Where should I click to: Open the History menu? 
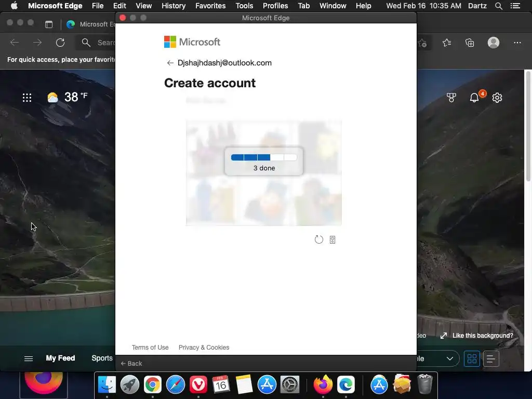tap(174, 6)
